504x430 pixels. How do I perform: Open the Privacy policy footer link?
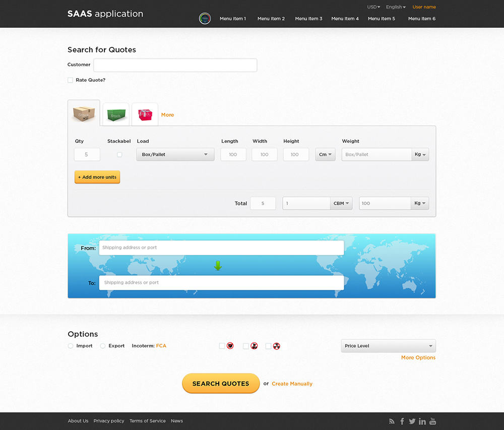(x=109, y=421)
